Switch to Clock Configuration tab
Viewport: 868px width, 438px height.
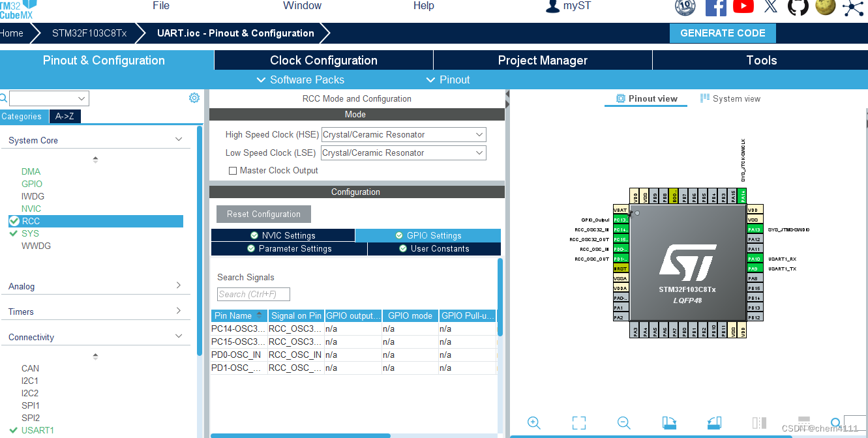click(323, 60)
